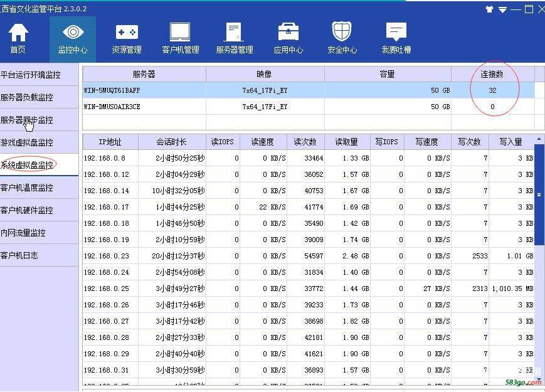
Task: Select 服务器同步监控 in sidebar
Action: coord(39,120)
